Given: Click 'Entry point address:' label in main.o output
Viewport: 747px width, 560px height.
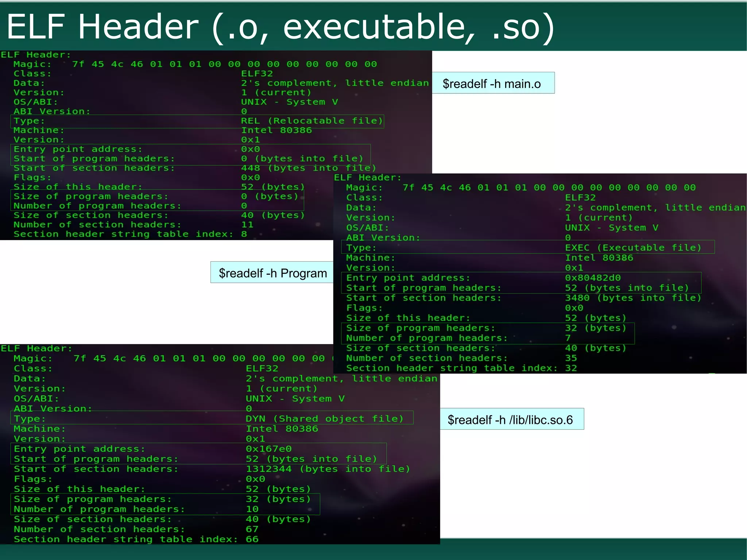Looking at the screenshot, I should pos(78,149).
